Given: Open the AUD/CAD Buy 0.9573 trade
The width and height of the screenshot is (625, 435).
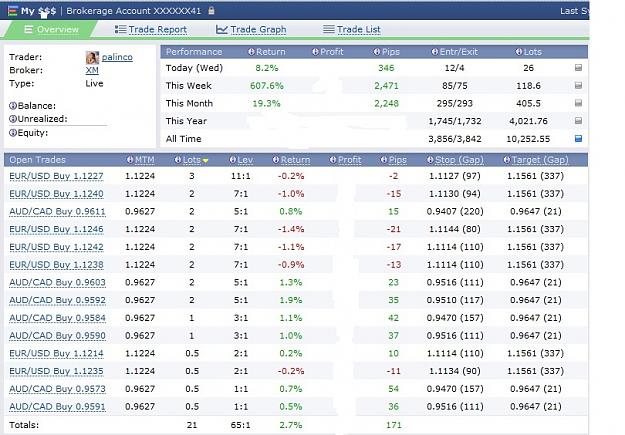Looking at the screenshot, I should (x=57, y=389).
